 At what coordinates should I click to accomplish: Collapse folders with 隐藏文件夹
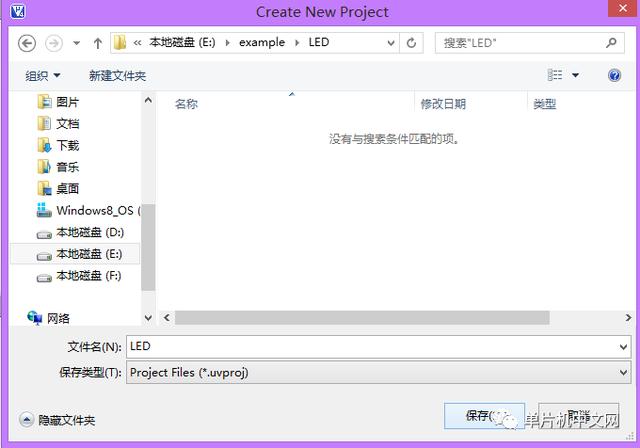tap(57, 420)
